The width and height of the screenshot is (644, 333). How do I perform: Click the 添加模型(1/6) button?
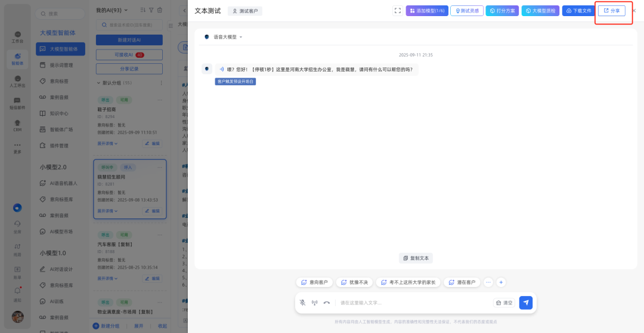[426, 11]
